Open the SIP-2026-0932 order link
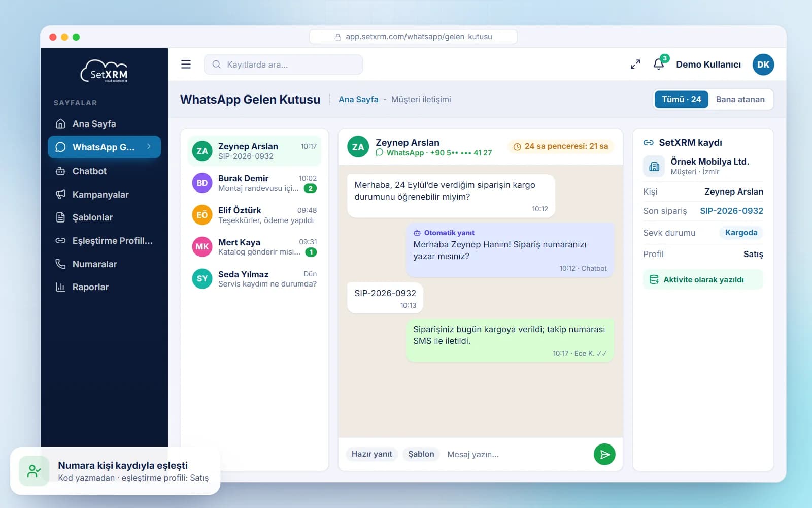This screenshot has height=508, width=812. 731,211
